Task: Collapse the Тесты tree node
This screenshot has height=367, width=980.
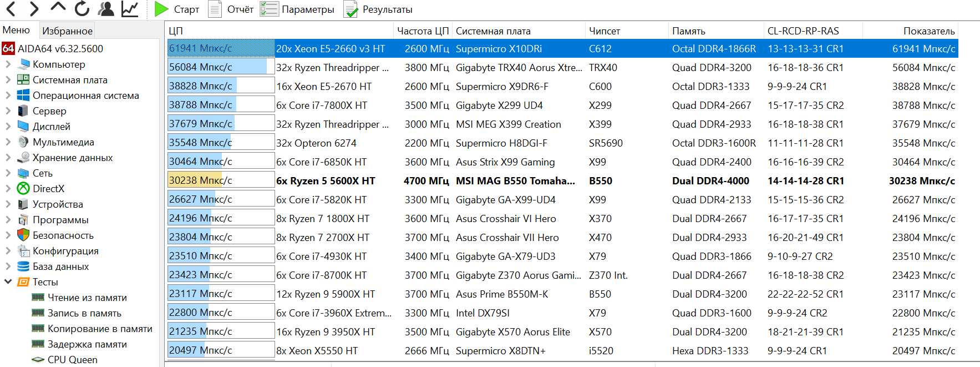Action: [x=8, y=282]
